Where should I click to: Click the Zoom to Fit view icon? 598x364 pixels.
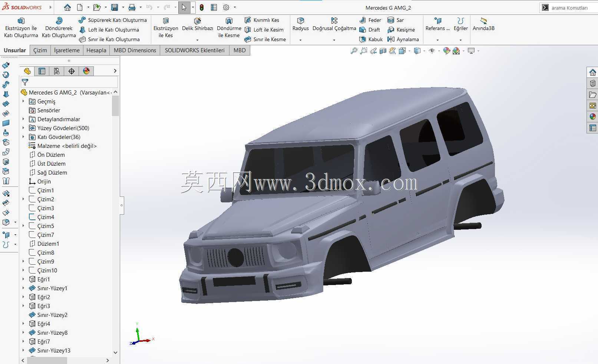coord(354,51)
